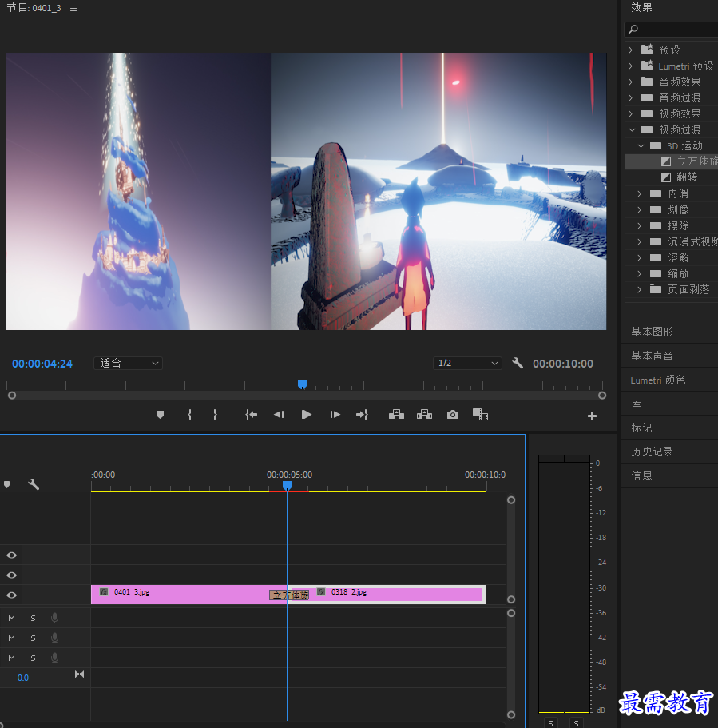Open program panel menu icon
This screenshot has height=728, width=718.
73,8
